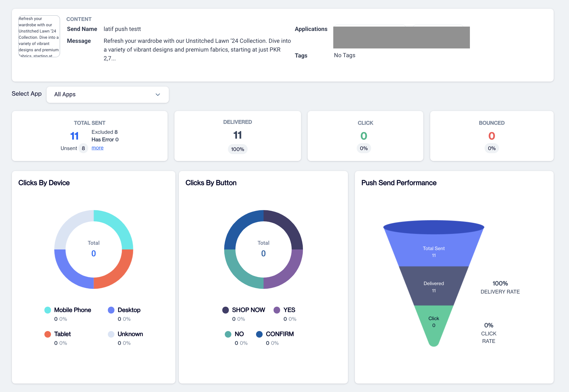The image size is (569, 392).
Task: Click the green Click count 0
Action: tap(364, 136)
